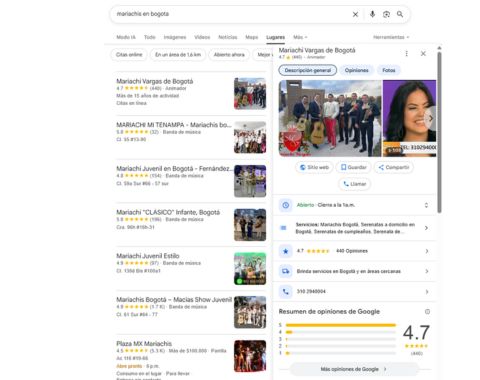
Task: Open the Más dropdown in the search tabs
Action: [x=300, y=37]
